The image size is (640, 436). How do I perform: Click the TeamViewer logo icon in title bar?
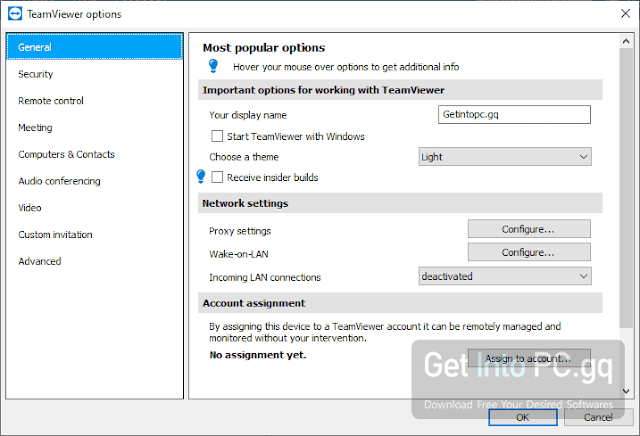click(x=15, y=14)
